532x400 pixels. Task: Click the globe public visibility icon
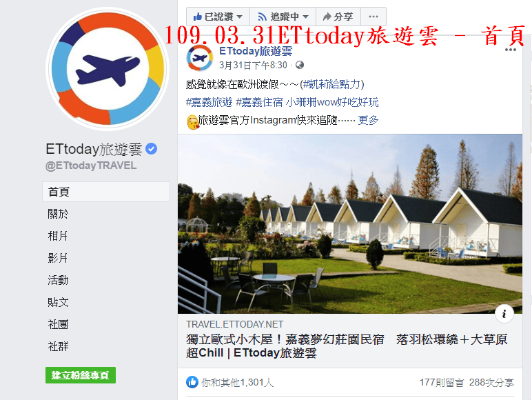[300, 65]
